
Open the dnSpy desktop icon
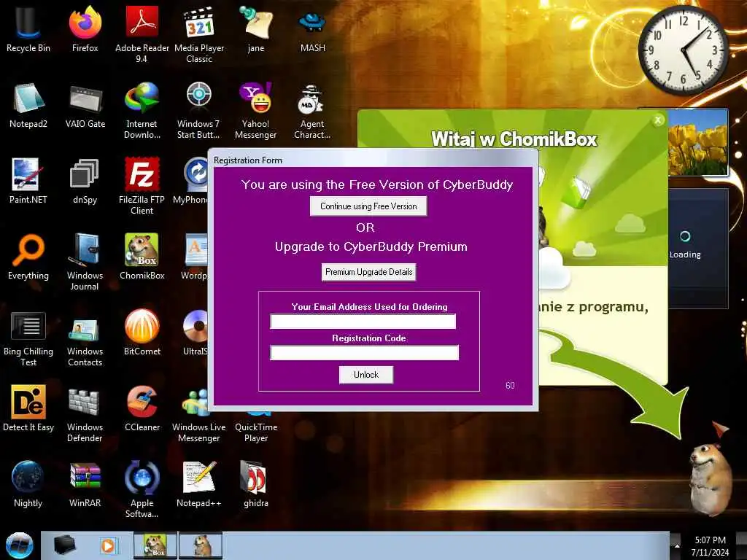coord(85,181)
